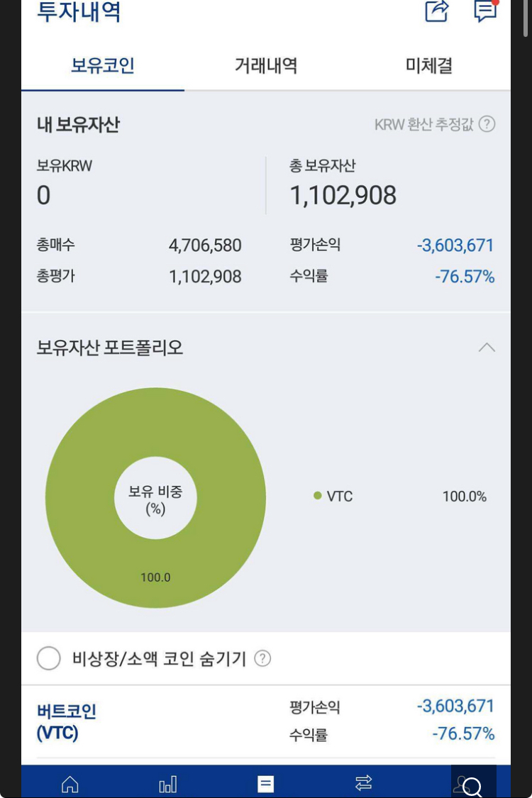Select the 보유코인 tab
532x798 pixels.
coord(102,65)
